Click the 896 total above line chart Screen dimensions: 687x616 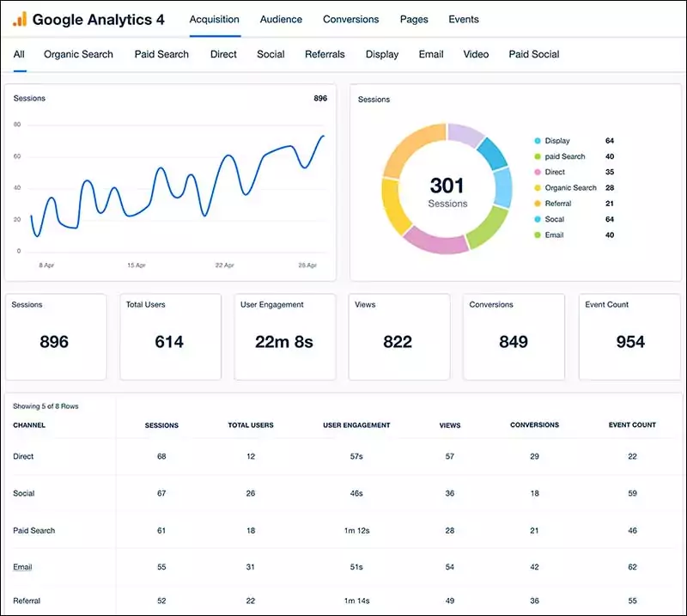320,98
